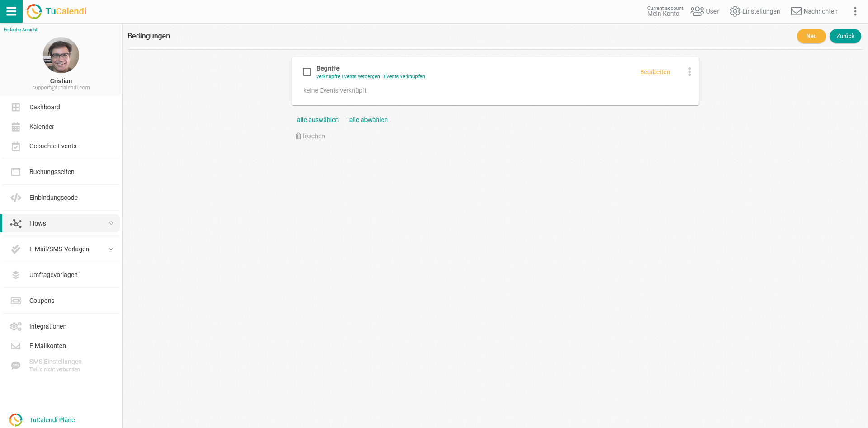The height and width of the screenshot is (428, 868).
Task: Select all conditions via alle auswählen
Action: (317, 120)
